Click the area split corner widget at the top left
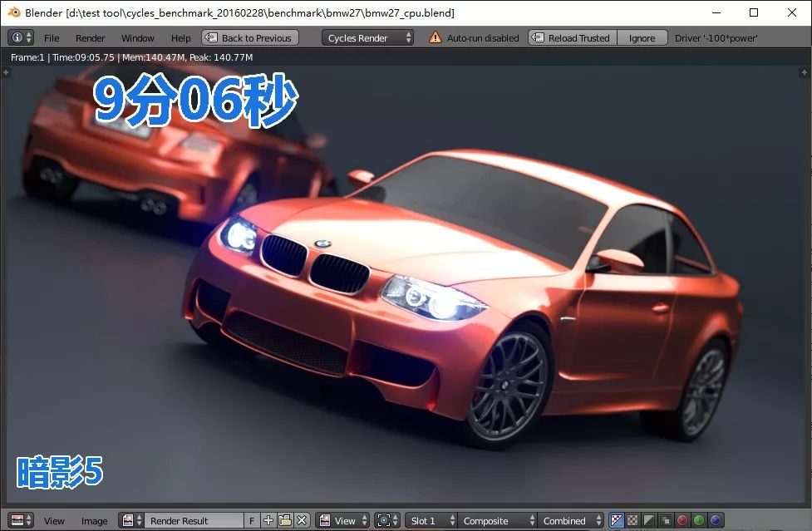This screenshot has height=531, width=812. point(6,72)
